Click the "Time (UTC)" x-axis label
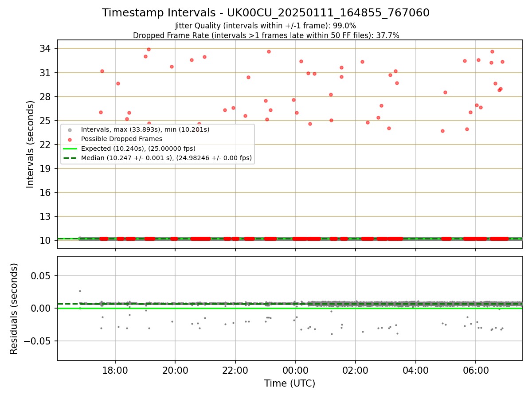The width and height of the screenshot is (532, 399). pyautogui.click(x=289, y=383)
